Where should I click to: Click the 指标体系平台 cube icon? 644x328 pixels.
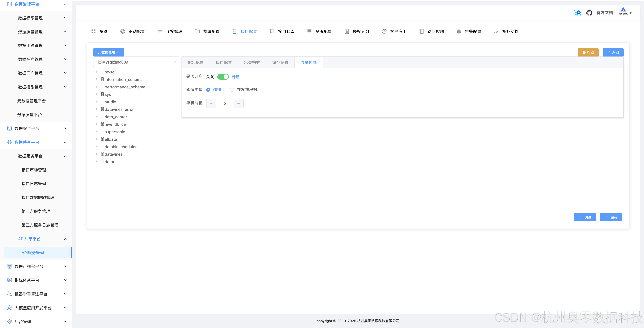tap(9, 280)
